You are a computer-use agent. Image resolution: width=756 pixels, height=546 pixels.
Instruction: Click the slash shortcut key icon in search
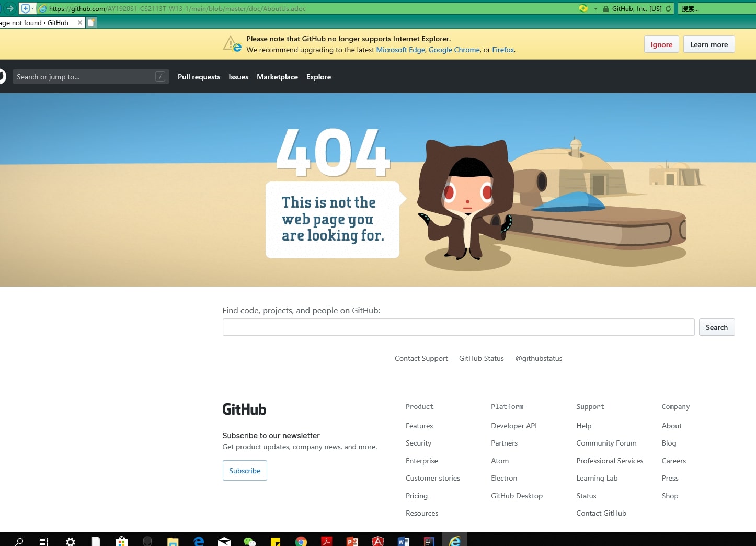(x=160, y=76)
